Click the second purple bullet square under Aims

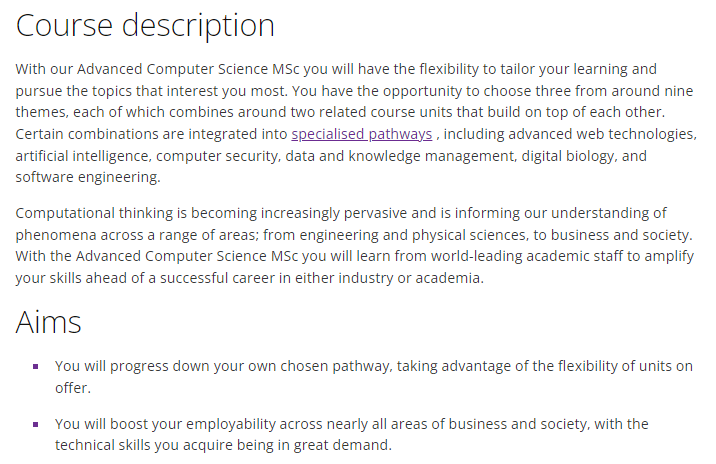[x=37, y=424]
